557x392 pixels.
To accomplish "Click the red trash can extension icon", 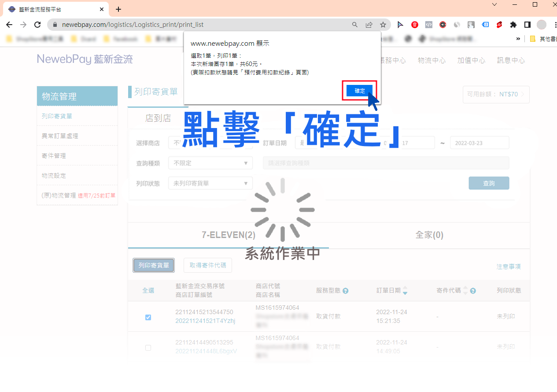I will pyautogui.click(x=415, y=25).
